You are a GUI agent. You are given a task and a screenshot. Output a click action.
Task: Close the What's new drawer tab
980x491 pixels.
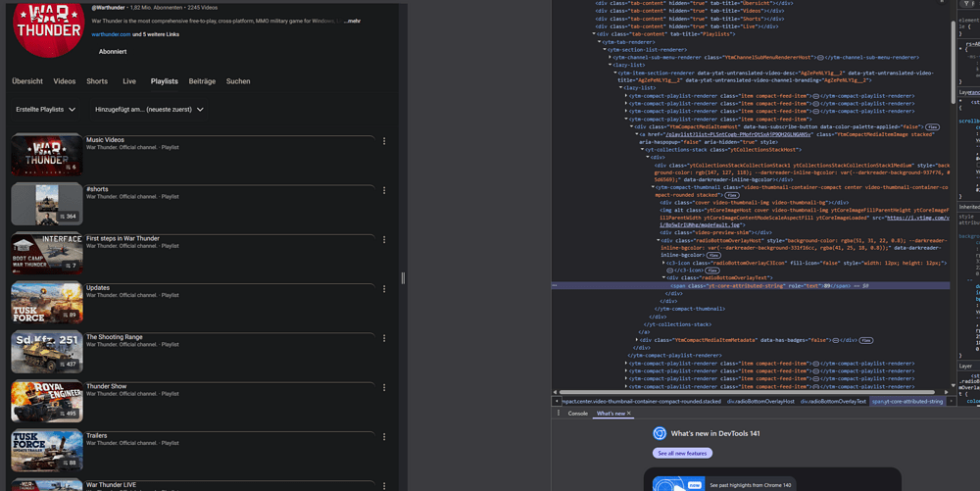(629, 414)
